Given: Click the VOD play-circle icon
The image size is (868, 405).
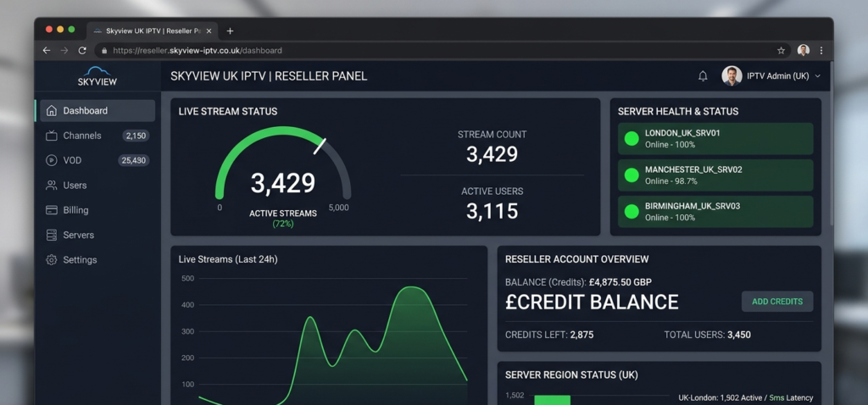Looking at the screenshot, I should point(52,160).
